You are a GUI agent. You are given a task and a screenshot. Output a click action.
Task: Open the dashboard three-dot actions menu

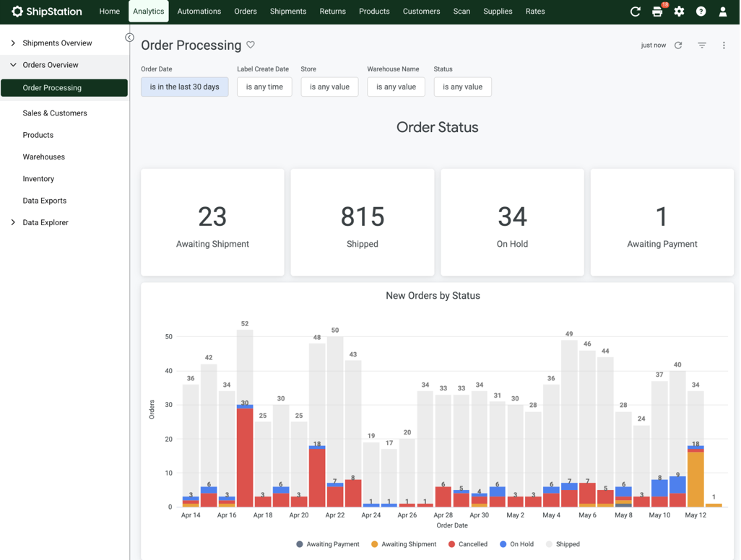point(724,45)
